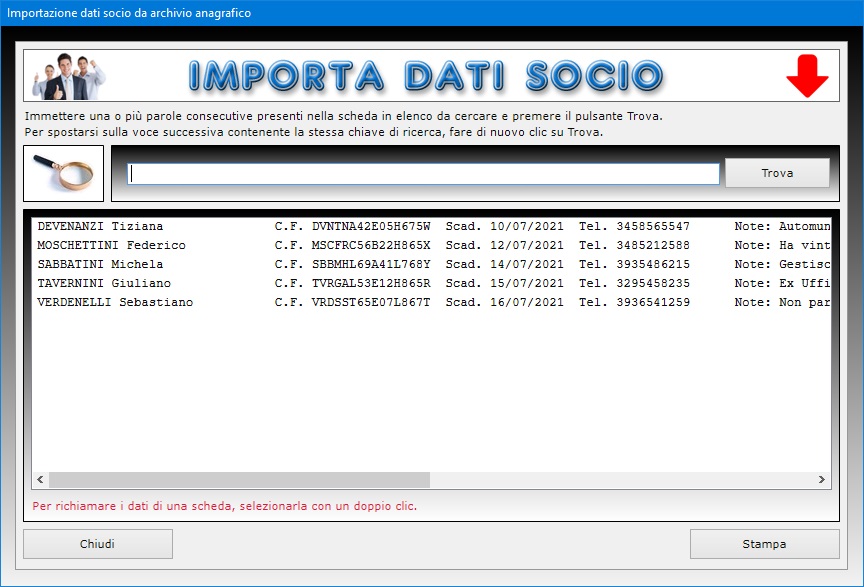Click expiry date 15/07/2021
This screenshot has height=587, width=864.
(527, 283)
